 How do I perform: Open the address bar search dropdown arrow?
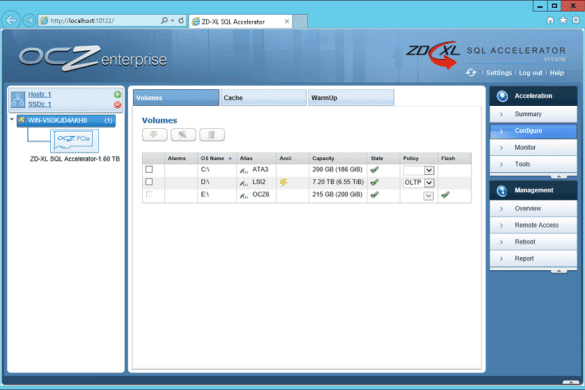click(172, 21)
